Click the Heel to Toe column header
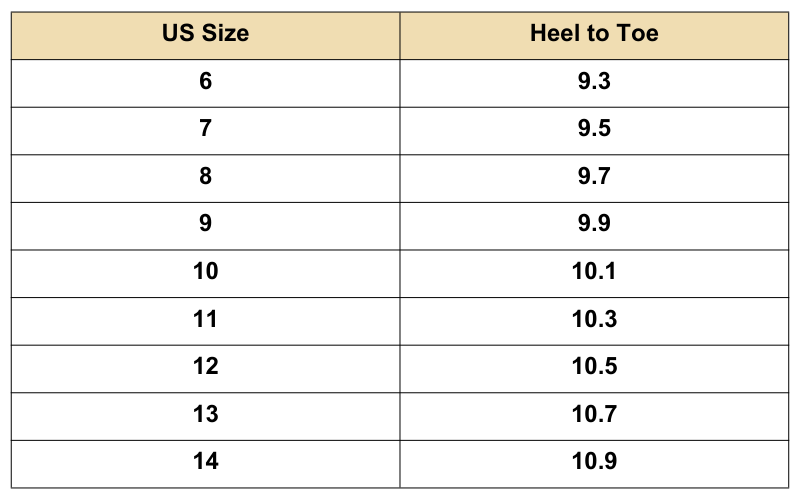The width and height of the screenshot is (800, 500). [594, 34]
